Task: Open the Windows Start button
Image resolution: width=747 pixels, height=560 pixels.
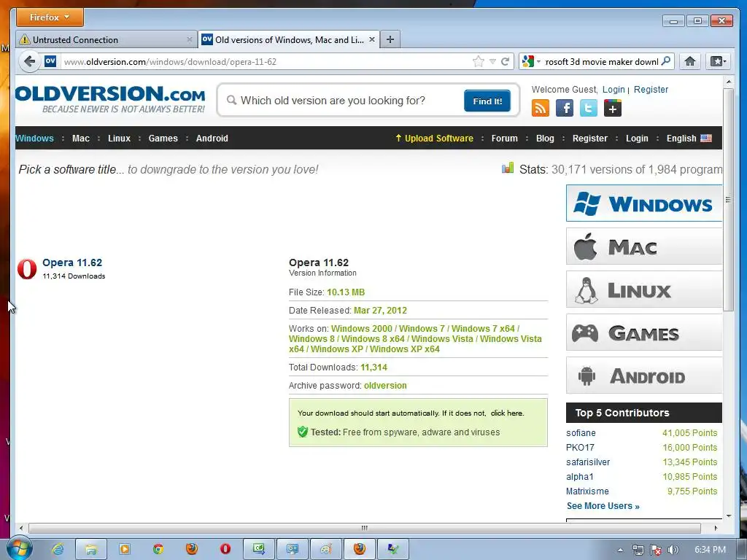Action: click(18, 548)
